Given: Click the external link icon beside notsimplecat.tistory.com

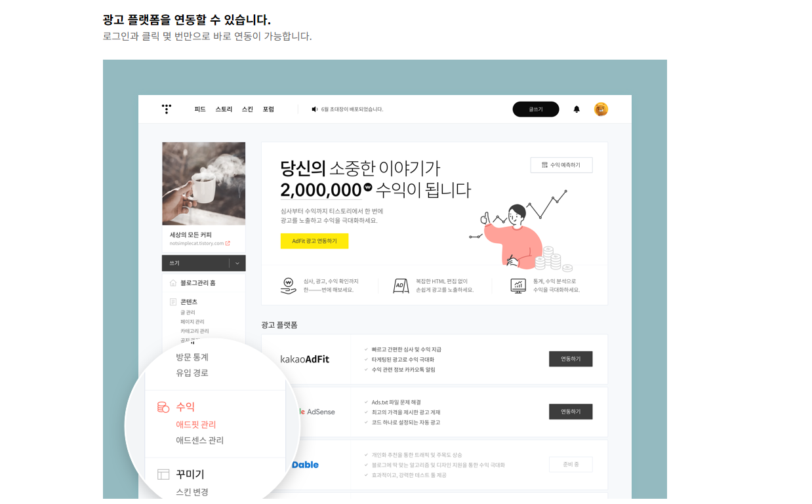Looking at the screenshot, I should 228,243.
